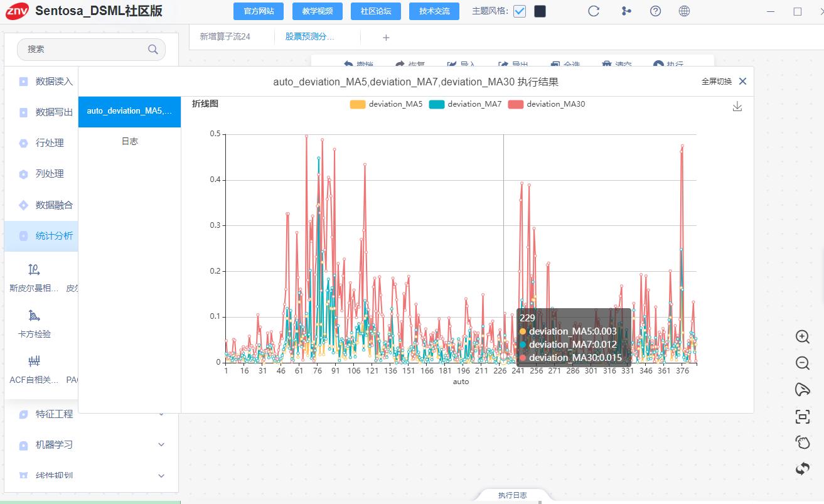Click the magnifier icon in the search box
The image size is (824, 504).
pyautogui.click(x=153, y=49)
